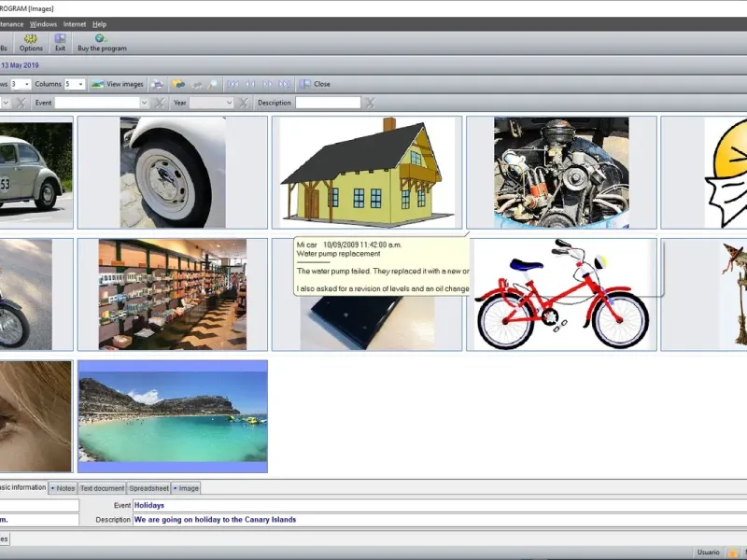Image resolution: width=747 pixels, height=560 pixels.
Task: Clear the Event filter with X icon
Action: coord(160,103)
